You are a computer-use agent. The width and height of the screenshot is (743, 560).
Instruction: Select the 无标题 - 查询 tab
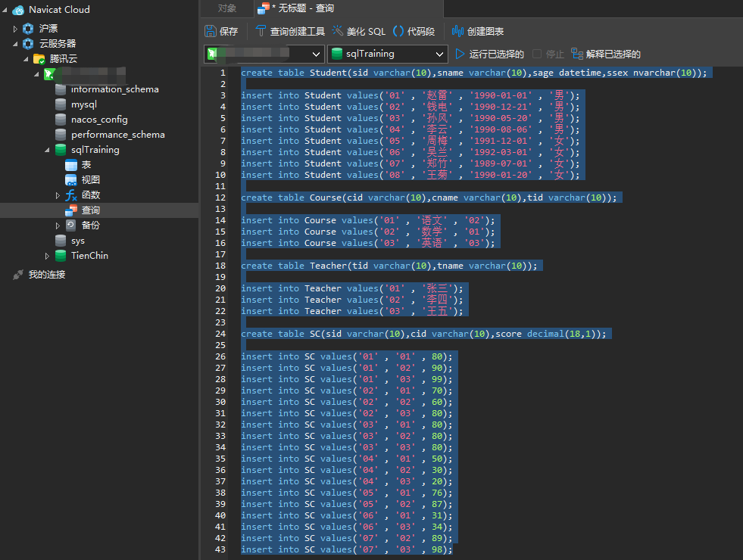(301, 8)
